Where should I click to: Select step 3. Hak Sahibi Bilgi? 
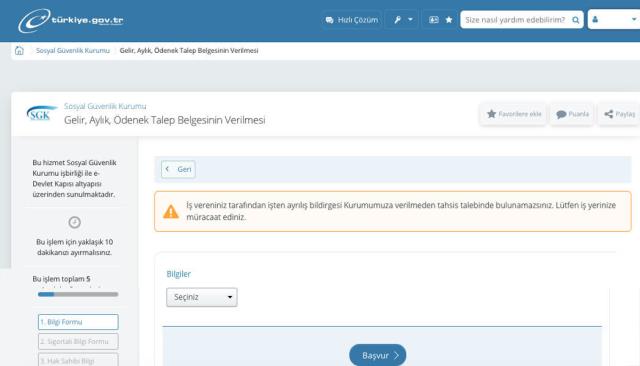[78, 360]
